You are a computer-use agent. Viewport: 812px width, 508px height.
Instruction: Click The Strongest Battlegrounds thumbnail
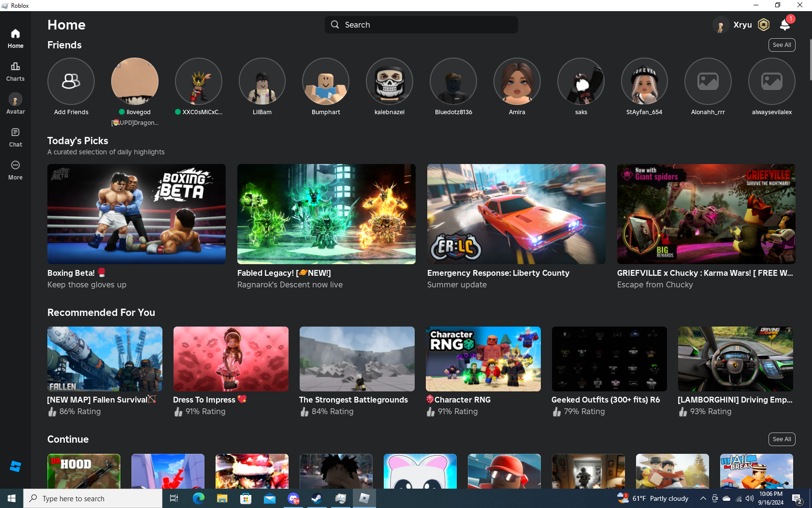(357, 359)
